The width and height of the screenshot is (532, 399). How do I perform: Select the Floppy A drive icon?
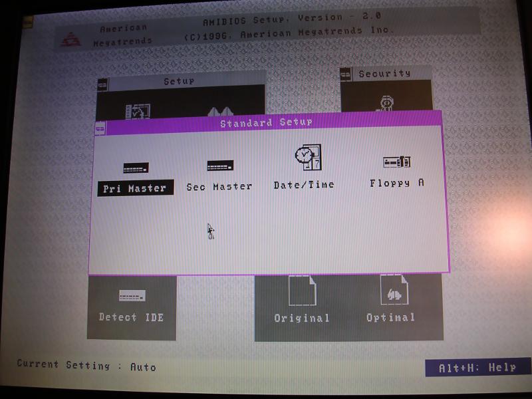(x=396, y=162)
